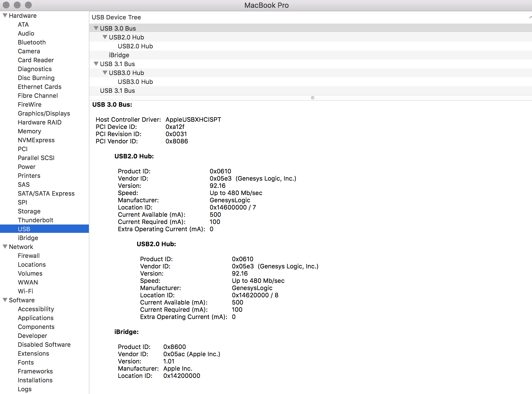Select Power in the Hardware list
This screenshot has height=394, width=532.
point(27,167)
